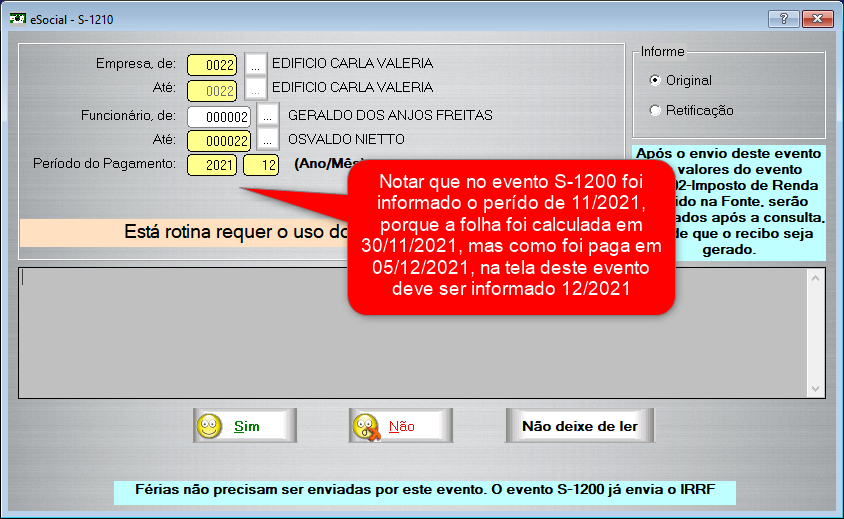Open employee lookup beside Osvaldo Nietto
Image resolution: width=844 pixels, height=519 pixels.
(x=268, y=139)
